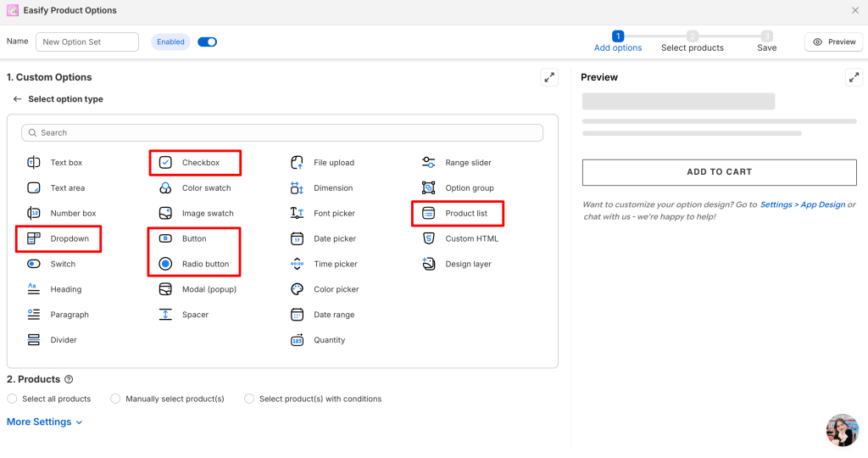
Task: Choose the Custom HTML option icon
Action: coord(428,239)
